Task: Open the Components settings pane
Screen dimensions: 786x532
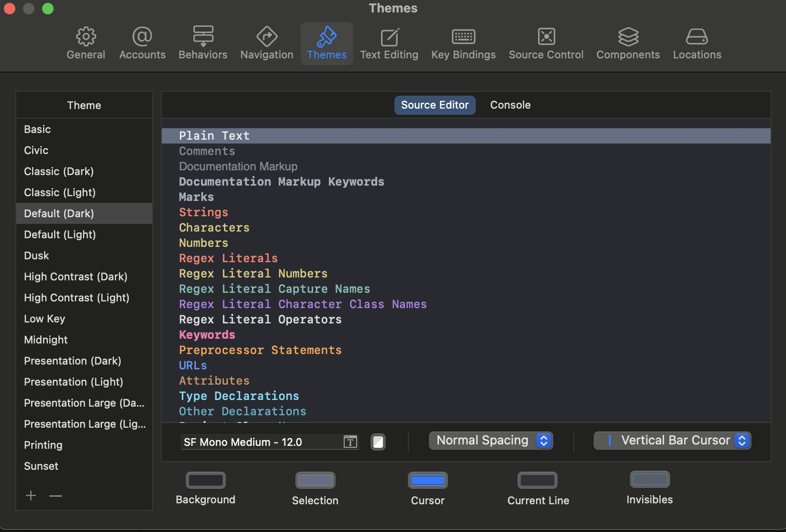Action: tap(628, 44)
